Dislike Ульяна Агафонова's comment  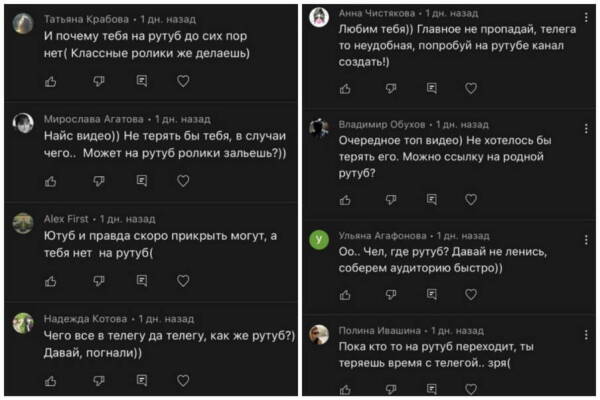point(392,295)
